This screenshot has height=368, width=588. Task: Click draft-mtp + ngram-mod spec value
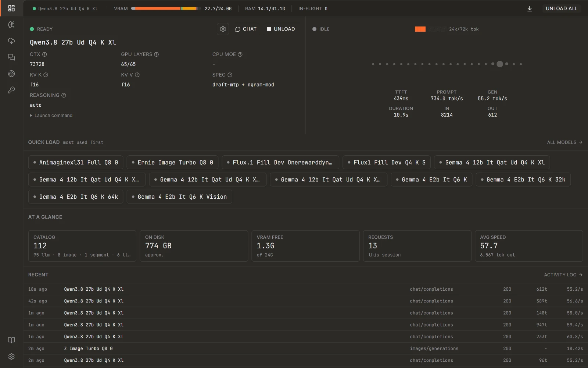coord(243,85)
